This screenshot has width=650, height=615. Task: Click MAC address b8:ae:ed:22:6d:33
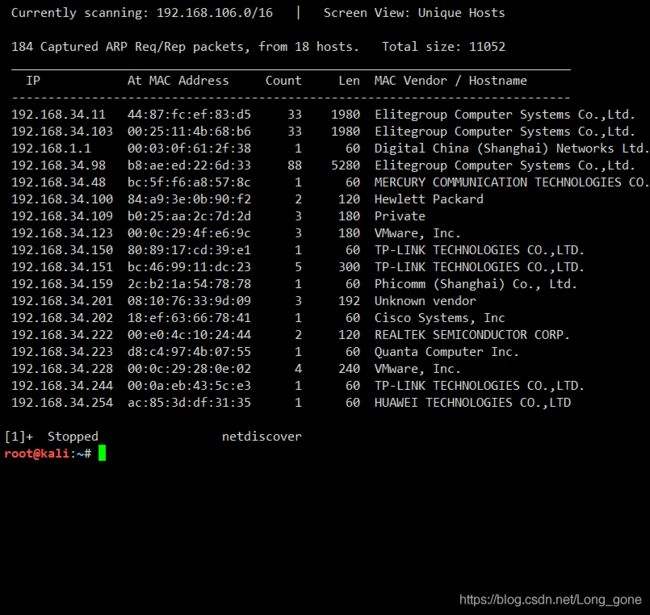[189, 165]
